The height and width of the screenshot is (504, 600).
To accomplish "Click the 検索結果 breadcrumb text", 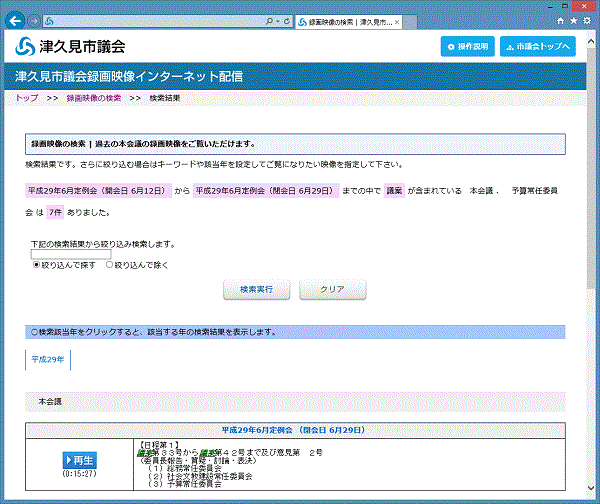I will click(165, 98).
